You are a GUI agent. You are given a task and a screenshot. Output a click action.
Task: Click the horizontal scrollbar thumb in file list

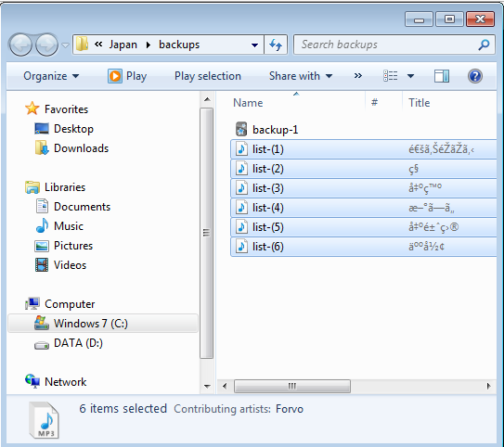point(292,386)
